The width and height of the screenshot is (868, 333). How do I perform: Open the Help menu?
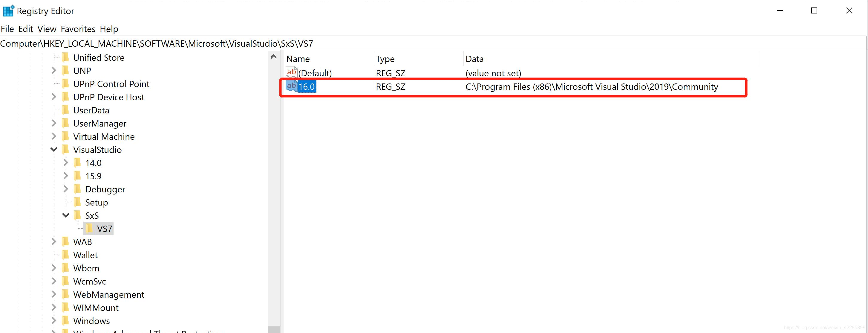pyautogui.click(x=109, y=29)
